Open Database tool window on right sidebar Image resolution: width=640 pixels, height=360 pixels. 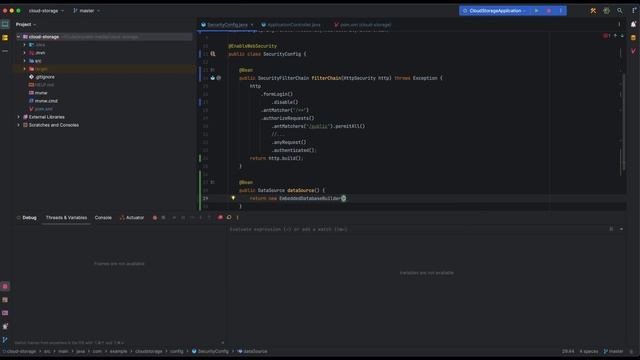(x=633, y=38)
